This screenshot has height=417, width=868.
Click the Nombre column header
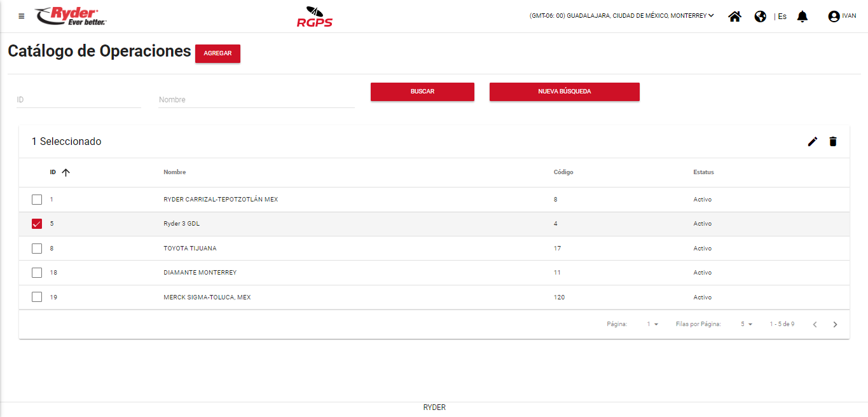coord(175,172)
